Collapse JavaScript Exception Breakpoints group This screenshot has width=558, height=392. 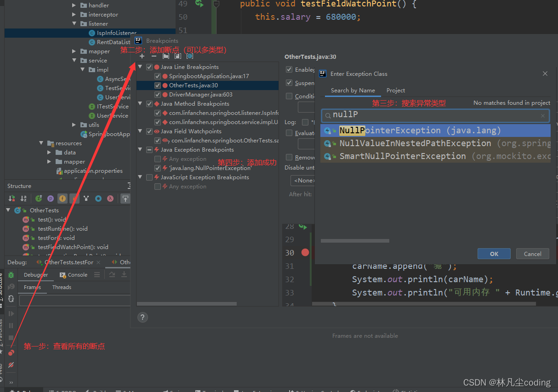(x=141, y=177)
